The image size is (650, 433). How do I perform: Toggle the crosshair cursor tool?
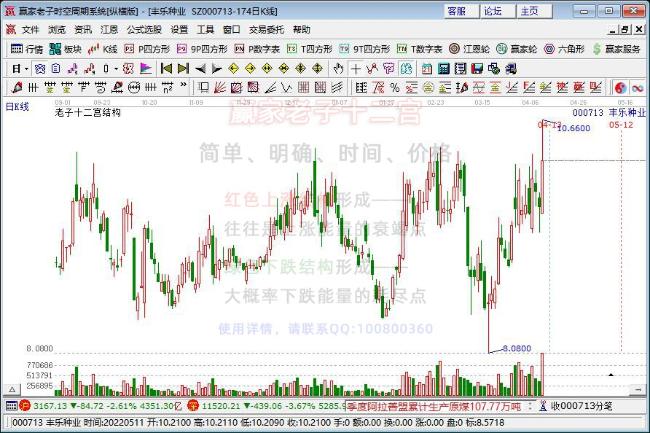pos(355,68)
